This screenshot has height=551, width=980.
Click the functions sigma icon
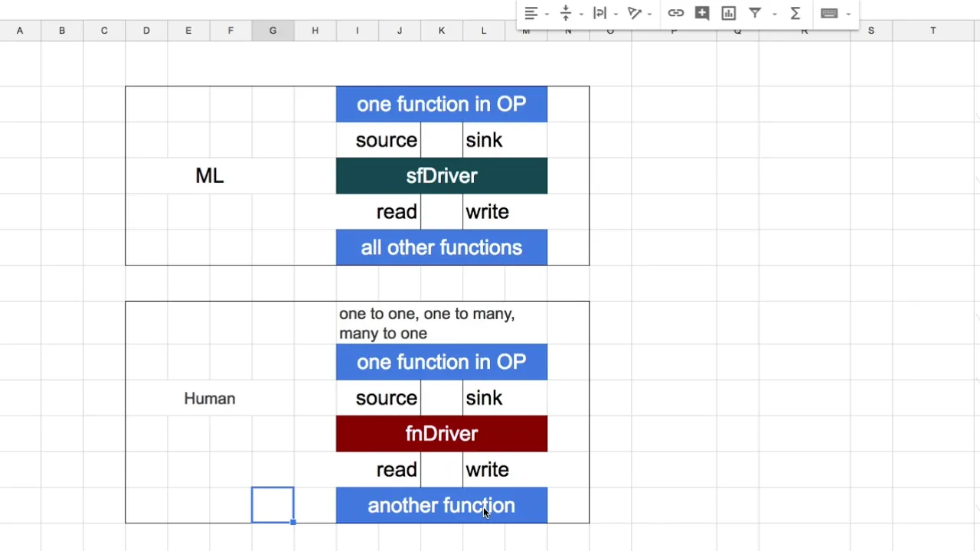[x=795, y=13]
